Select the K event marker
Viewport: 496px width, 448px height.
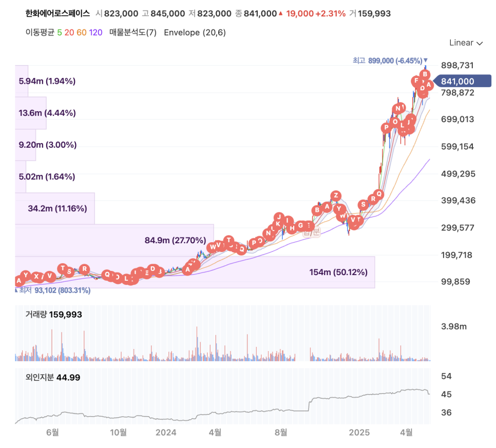point(278,224)
